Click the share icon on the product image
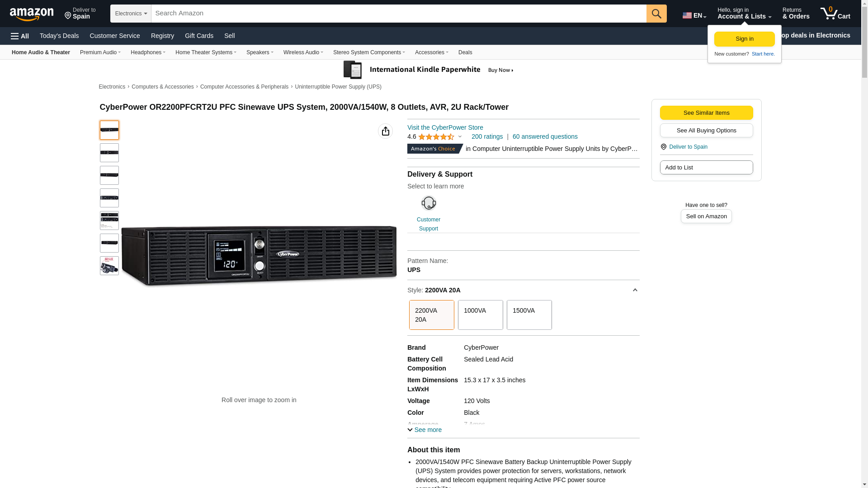 tap(385, 131)
